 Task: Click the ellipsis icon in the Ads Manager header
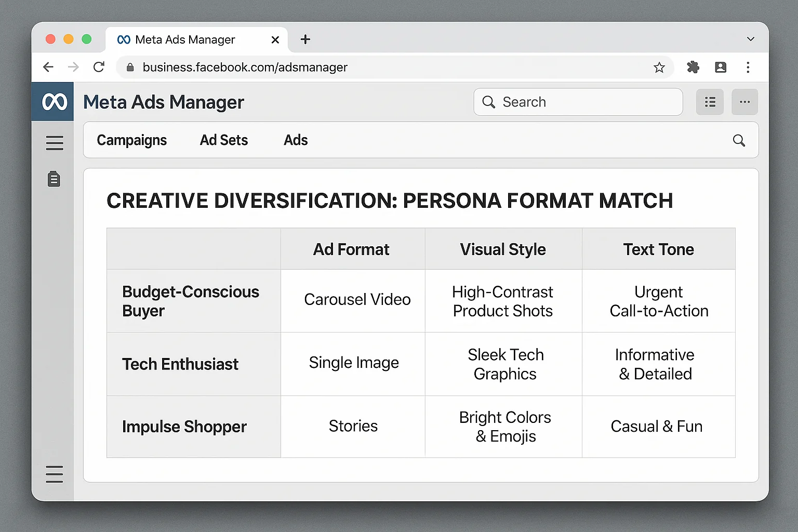[744, 102]
